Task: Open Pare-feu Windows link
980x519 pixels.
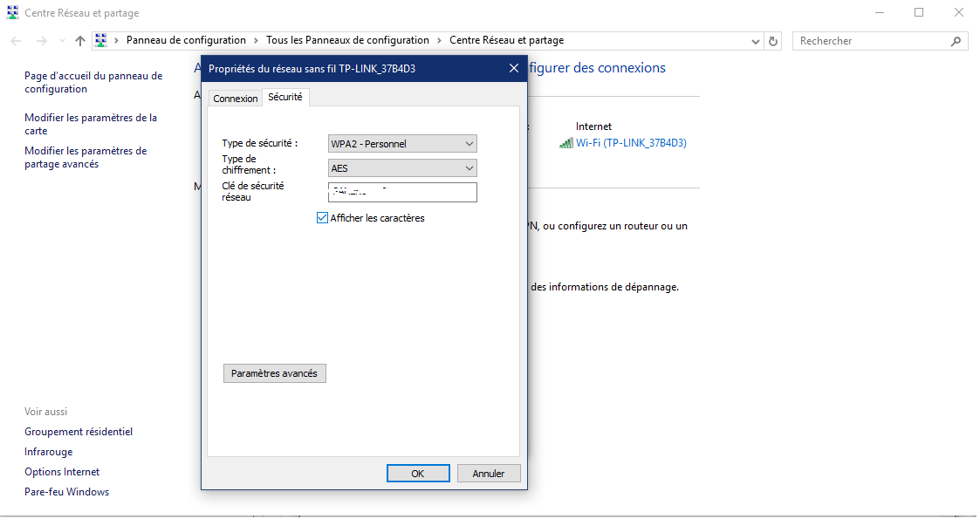Action: tap(66, 491)
